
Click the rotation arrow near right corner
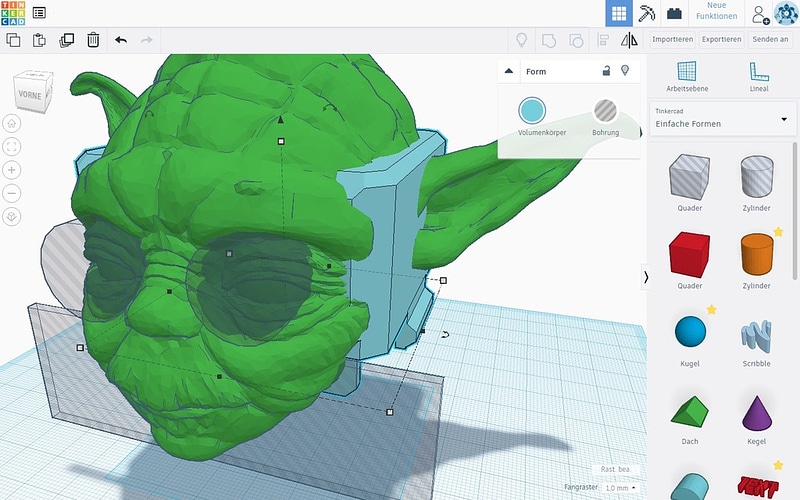(x=445, y=335)
